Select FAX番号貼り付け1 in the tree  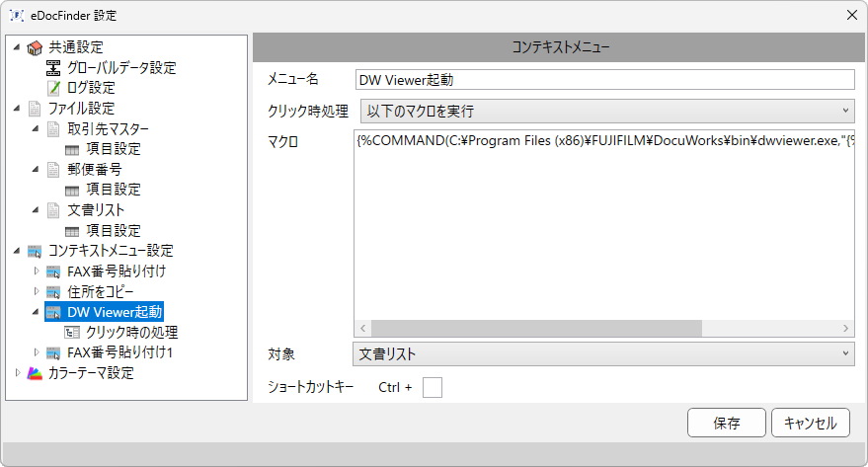click(120, 353)
